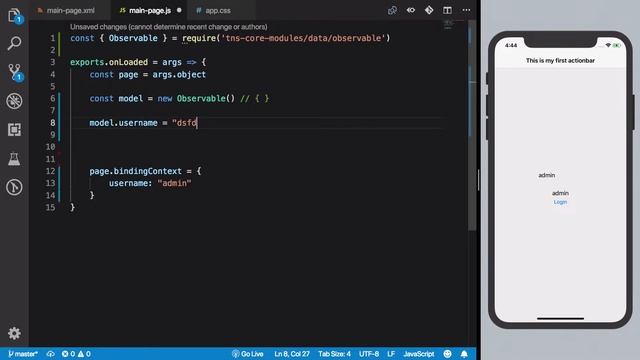Click the Login link in phone simulator
The height and width of the screenshot is (360, 640).
(x=560, y=202)
